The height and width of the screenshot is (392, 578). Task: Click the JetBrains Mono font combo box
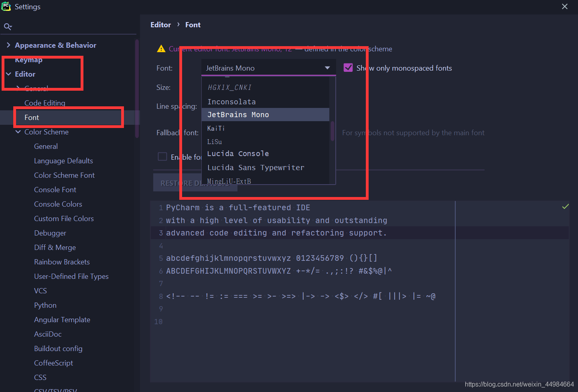coord(268,67)
